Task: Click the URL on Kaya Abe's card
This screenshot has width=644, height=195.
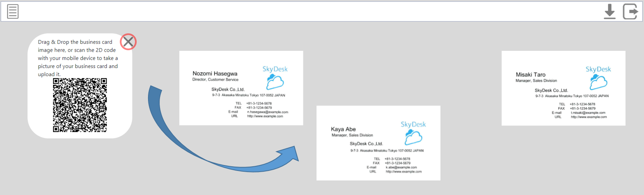Action: click(403, 171)
